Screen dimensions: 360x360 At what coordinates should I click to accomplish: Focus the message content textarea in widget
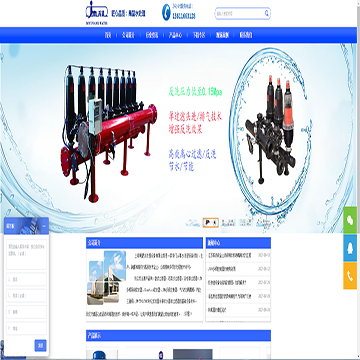click(x=26, y=253)
